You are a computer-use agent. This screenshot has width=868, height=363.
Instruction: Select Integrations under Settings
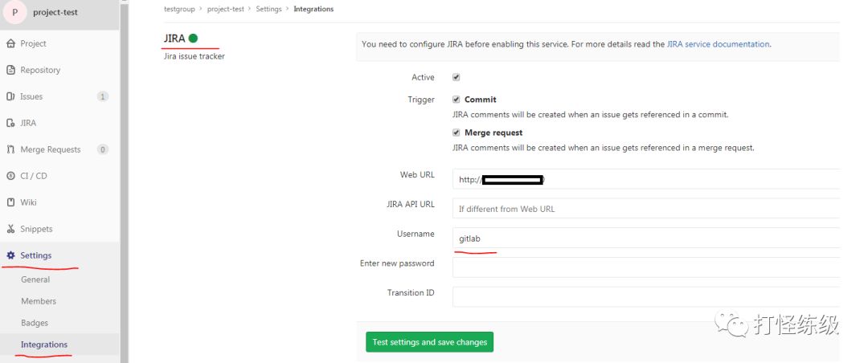[x=44, y=345]
